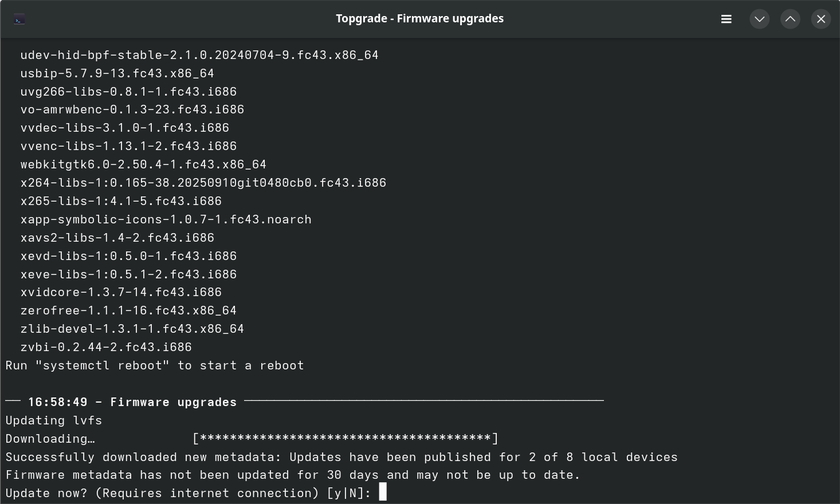
Task: Click the "Updating lvfs" line
Action: click(x=54, y=420)
